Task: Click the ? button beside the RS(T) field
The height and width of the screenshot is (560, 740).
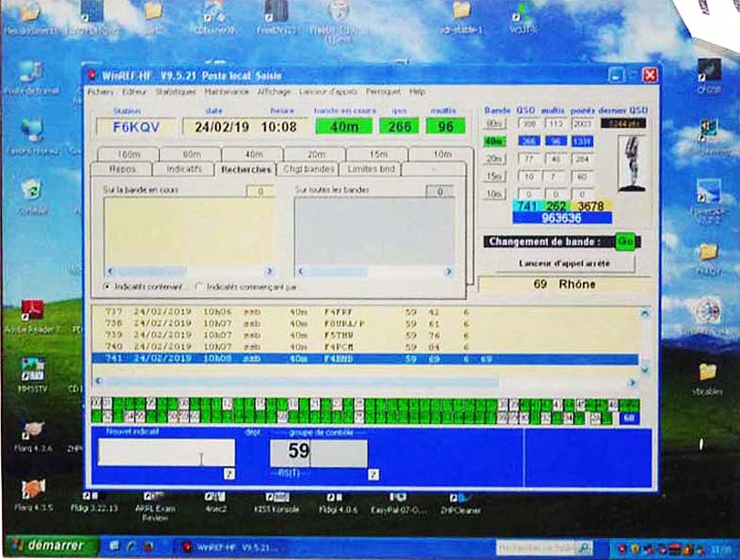Action: pyautogui.click(x=373, y=474)
